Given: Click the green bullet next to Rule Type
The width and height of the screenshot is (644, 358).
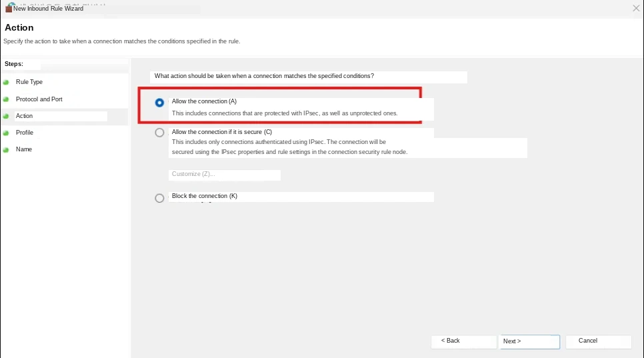Looking at the screenshot, I should 6,83.
